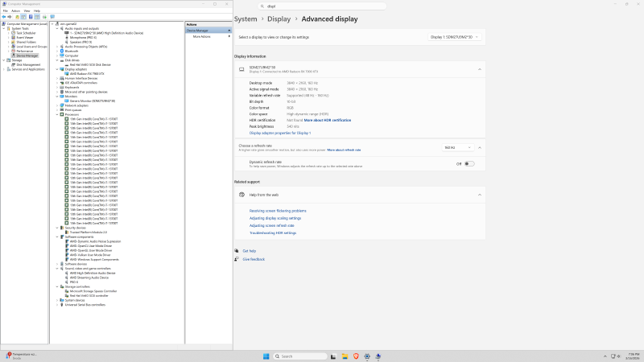Expand Services and Applications in left tree
Viewport: 644px width, 362px height.
(x=4, y=69)
